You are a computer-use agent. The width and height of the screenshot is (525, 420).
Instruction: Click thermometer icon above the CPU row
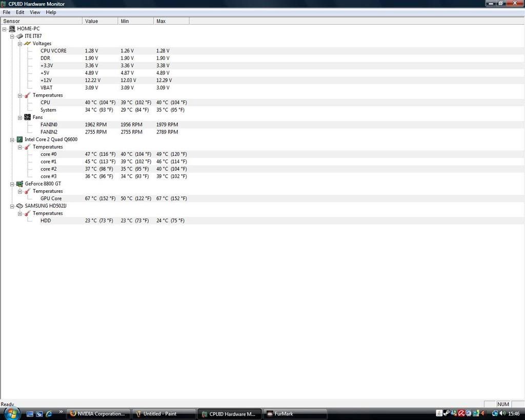tap(28, 95)
